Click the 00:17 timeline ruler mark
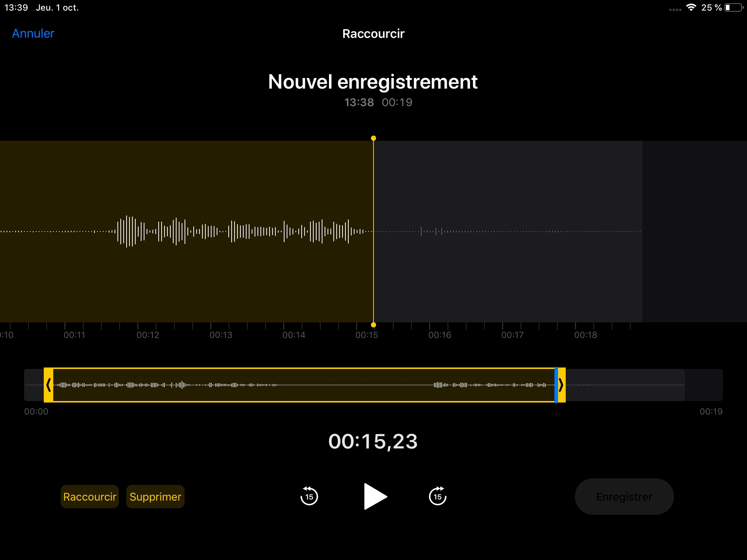This screenshot has width=747, height=560. [512, 335]
